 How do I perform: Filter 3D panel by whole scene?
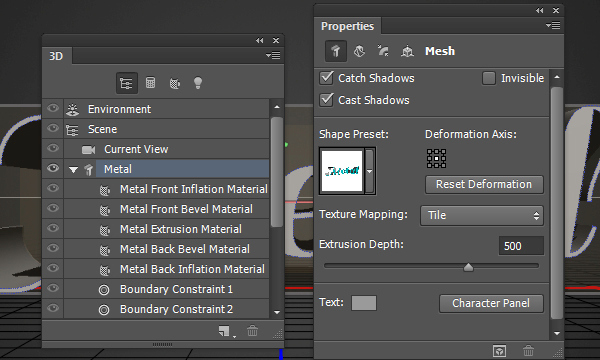127,83
